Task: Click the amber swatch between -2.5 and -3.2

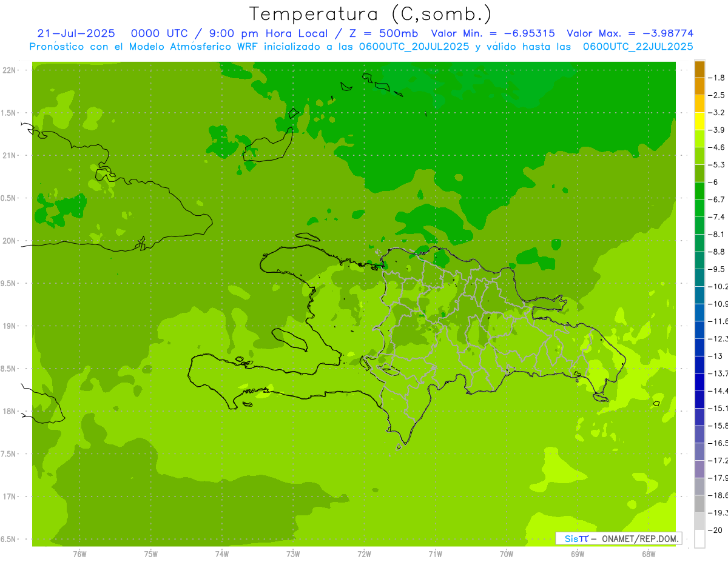Action: click(699, 104)
